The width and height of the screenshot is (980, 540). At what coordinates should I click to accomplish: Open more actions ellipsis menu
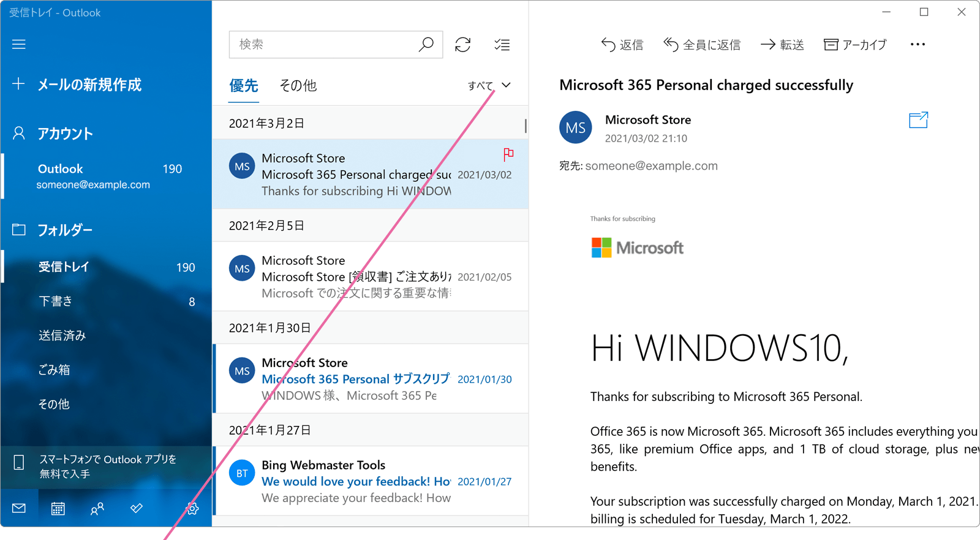pos(918,44)
